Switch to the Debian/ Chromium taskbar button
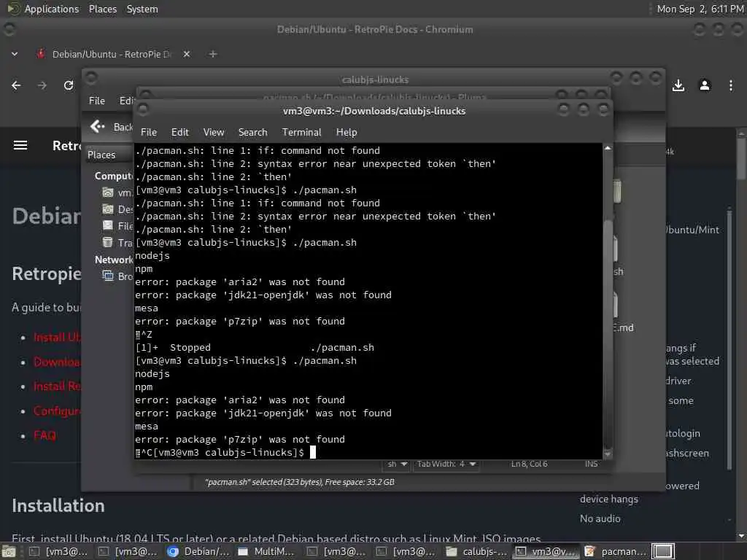The height and width of the screenshot is (560, 747). tap(199, 551)
